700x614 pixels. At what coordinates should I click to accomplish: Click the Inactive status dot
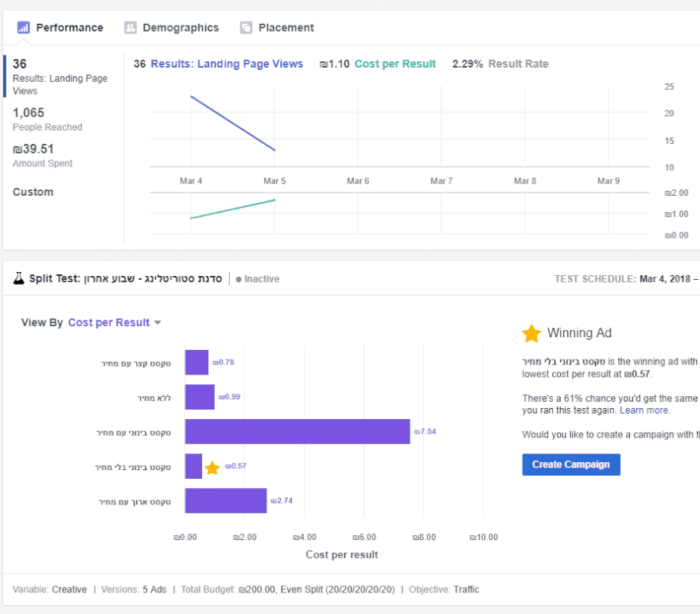[x=239, y=279]
